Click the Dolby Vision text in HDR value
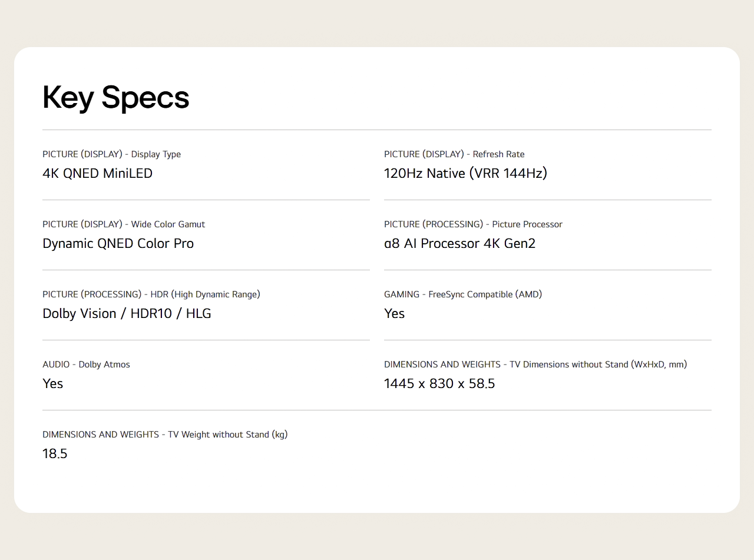Image resolution: width=754 pixels, height=560 pixels. pos(80,314)
